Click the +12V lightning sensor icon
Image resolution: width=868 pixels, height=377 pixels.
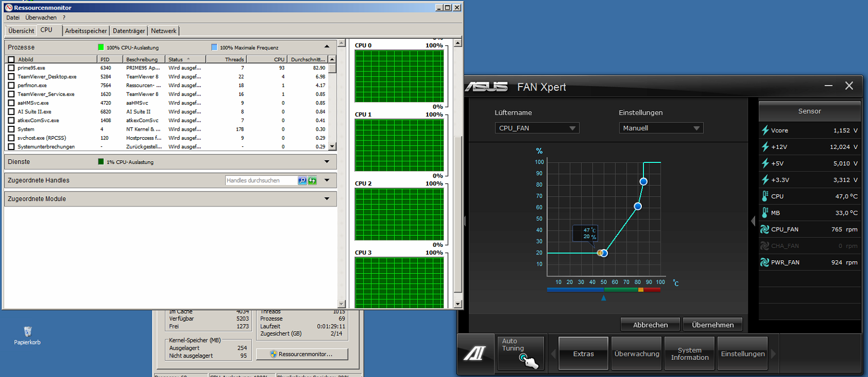tap(765, 147)
